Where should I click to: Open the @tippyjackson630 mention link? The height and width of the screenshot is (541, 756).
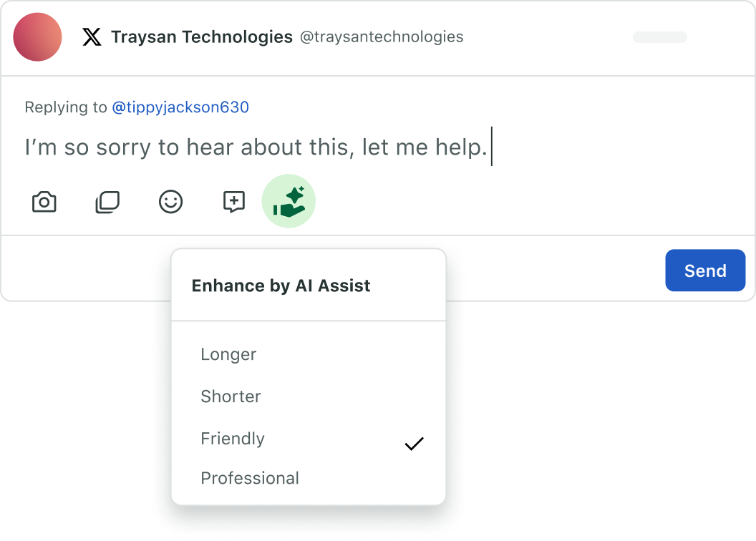click(180, 107)
